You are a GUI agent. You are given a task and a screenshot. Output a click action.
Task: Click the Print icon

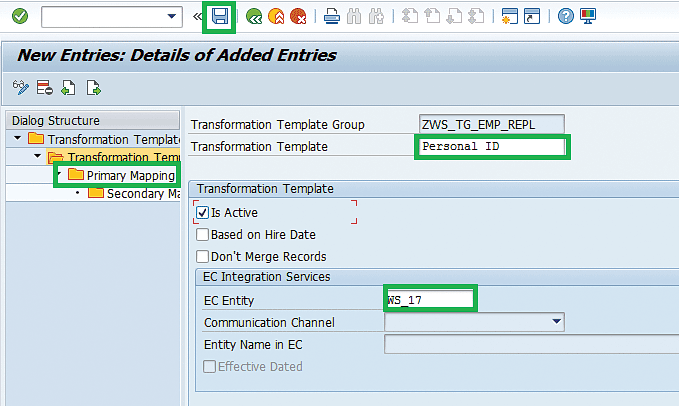[x=332, y=17]
